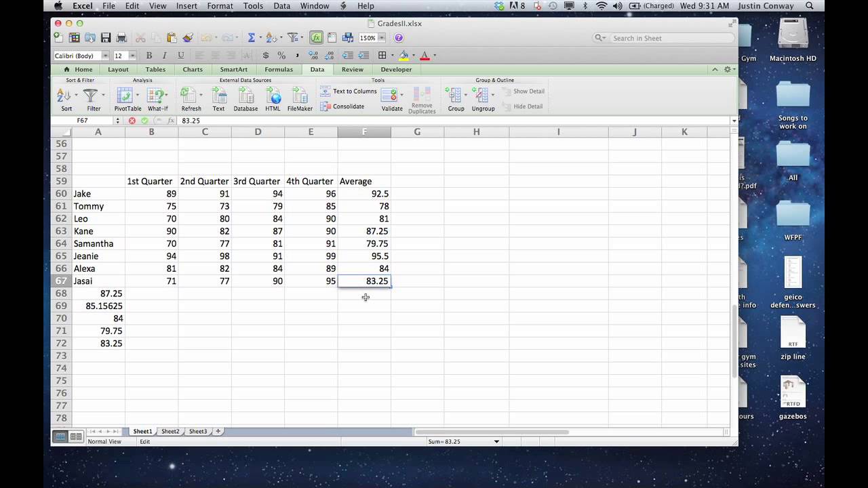
Task: Collapse the ribbon with chevron
Action: click(x=715, y=69)
